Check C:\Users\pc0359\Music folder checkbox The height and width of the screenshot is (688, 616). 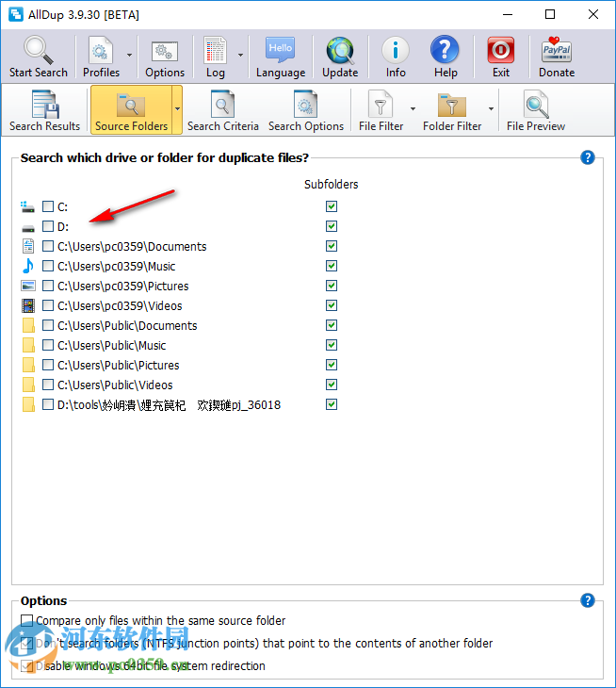[x=48, y=266]
